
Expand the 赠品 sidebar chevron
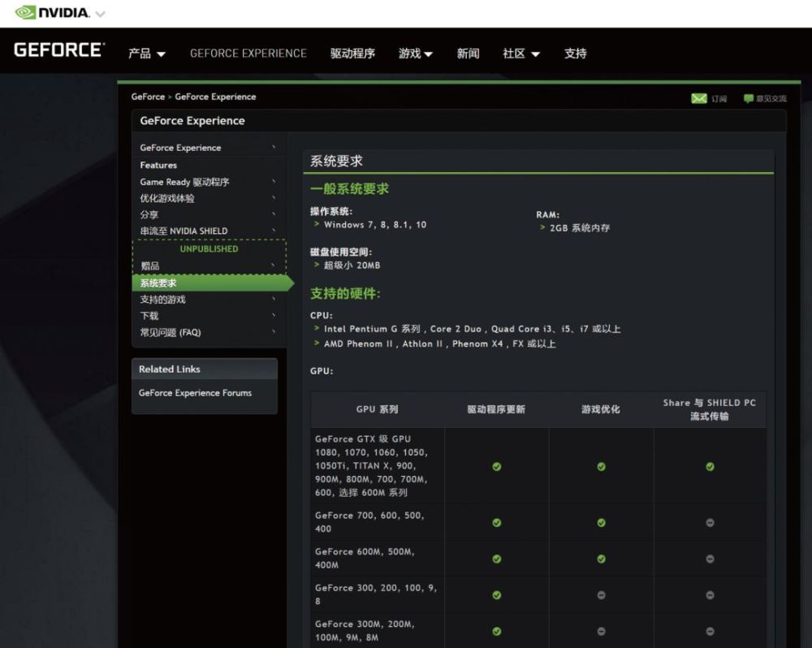pyautogui.click(x=274, y=266)
